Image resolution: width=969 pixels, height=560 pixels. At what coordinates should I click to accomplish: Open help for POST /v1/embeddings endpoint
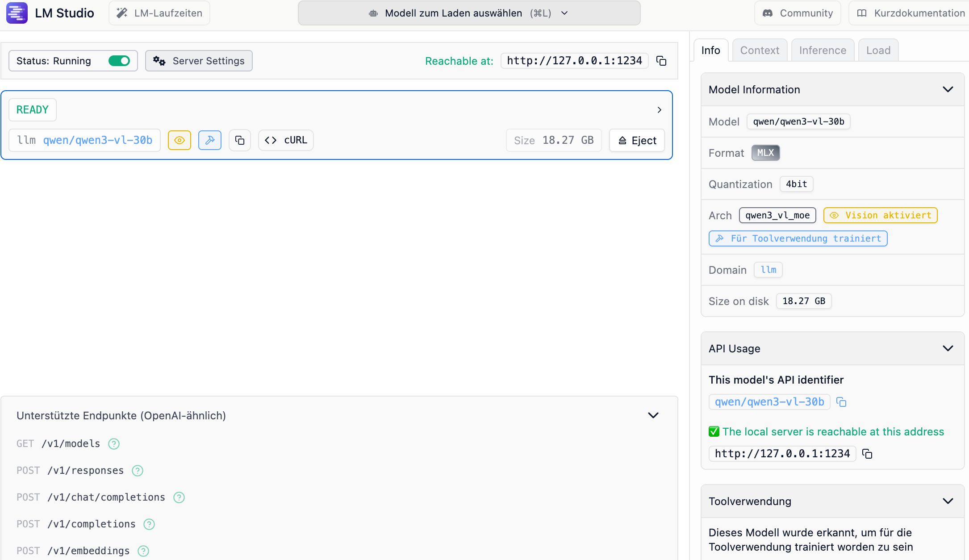pos(143,551)
